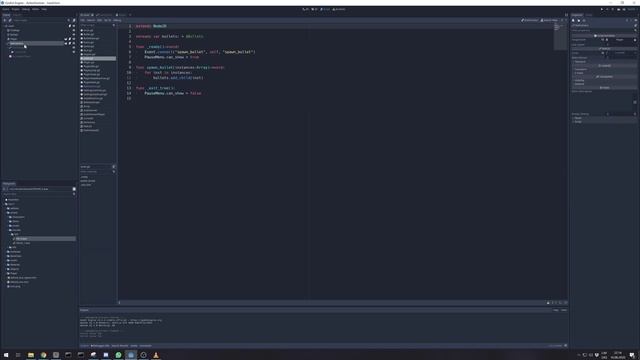Click the Filter nodes input field
This screenshot has width=640, height=360.
pos(39,20)
